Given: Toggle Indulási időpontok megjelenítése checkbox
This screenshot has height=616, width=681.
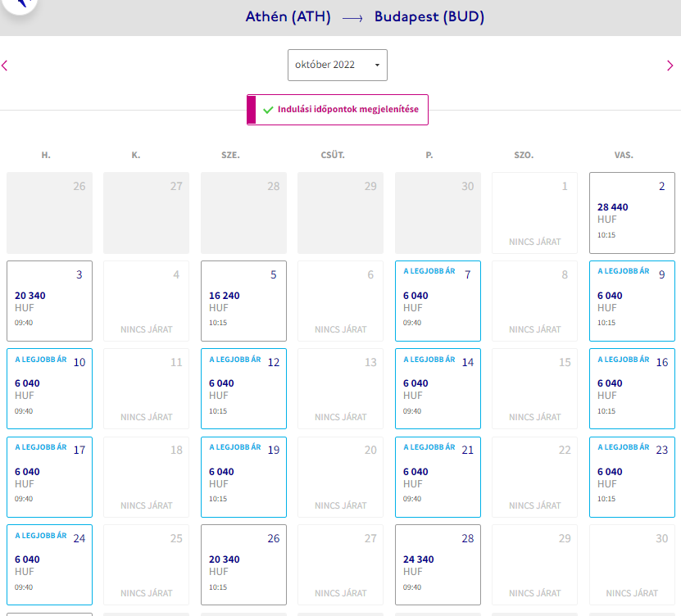Looking at the screenshot, I should (338, 110).
